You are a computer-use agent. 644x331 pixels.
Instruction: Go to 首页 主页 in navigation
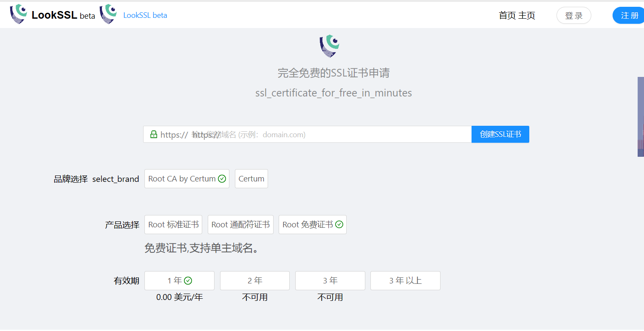tap(517, 15)
